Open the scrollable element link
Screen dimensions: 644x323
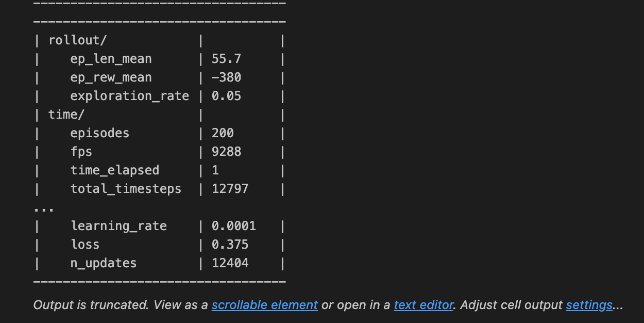click(x=264, y=305)
